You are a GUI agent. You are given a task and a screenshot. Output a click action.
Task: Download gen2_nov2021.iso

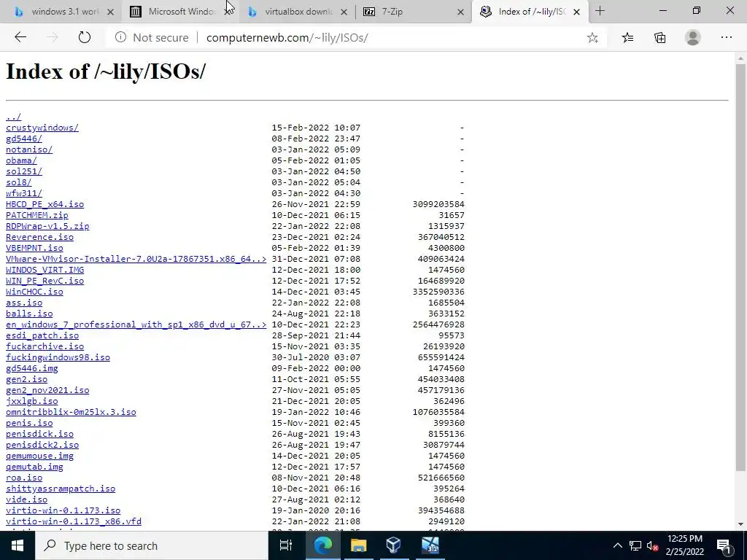[x=47, y=391]
